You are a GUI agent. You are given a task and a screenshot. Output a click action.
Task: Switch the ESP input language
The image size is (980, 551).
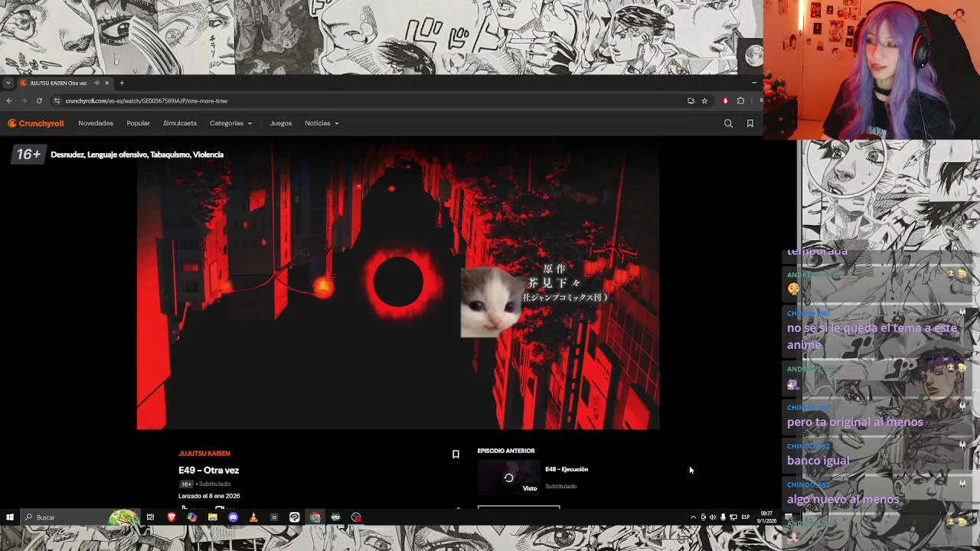(x=746, y=517)
